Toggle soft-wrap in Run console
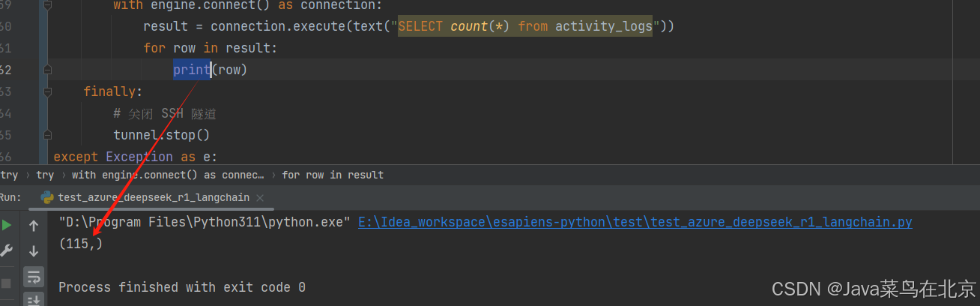The image size is (980, 306). 34,277
